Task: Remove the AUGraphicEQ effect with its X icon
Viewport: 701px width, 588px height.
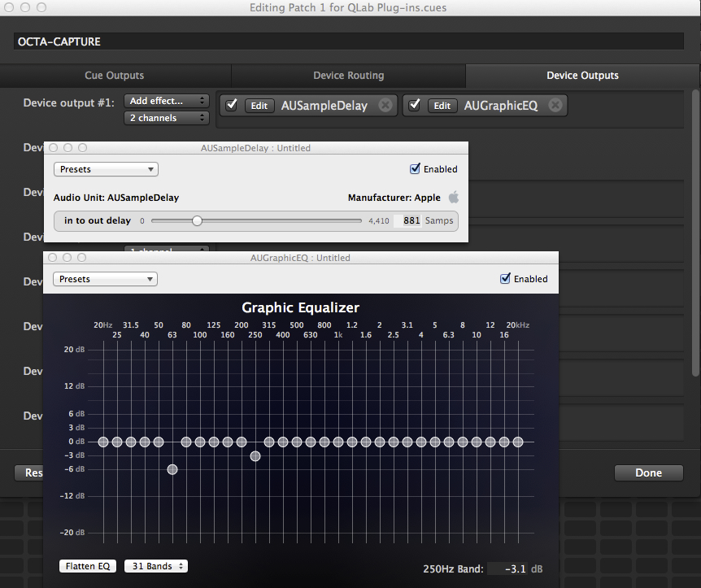Action: point(555,105)
